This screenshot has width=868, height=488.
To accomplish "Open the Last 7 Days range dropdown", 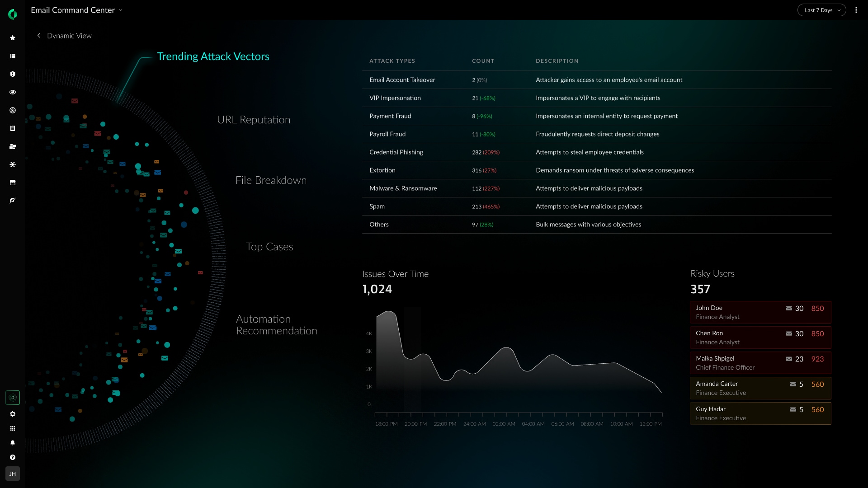I will point(821,10).
